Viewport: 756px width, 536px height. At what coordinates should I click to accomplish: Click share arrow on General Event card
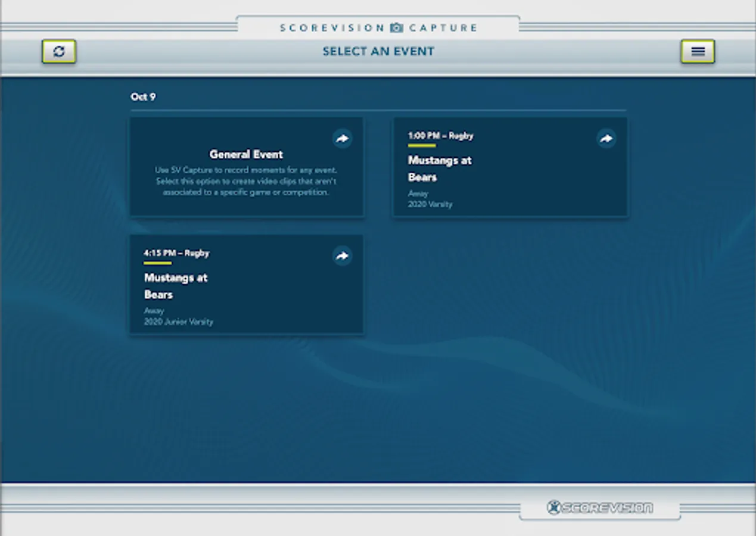tap(342, 139)
